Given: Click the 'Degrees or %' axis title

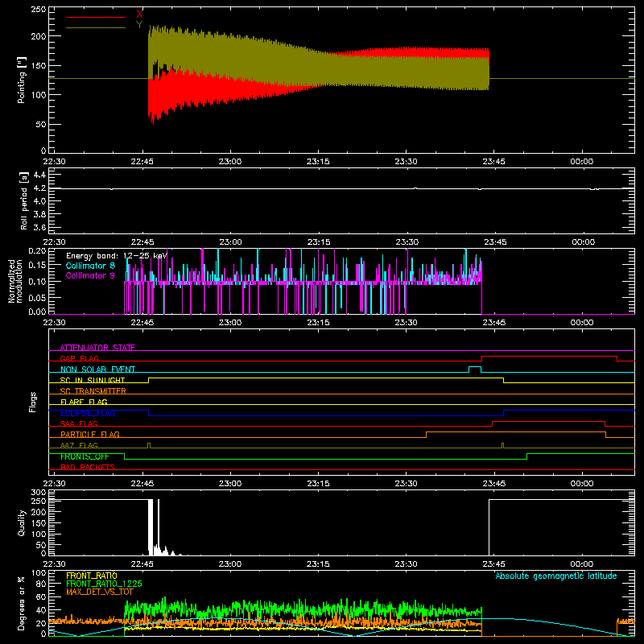Looking at the screenshot, I should tap(22, 604).
